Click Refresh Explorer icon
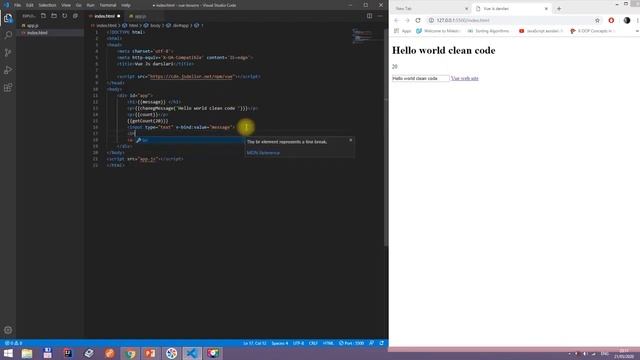This screenshot has height=360, width=640. coord(64,16)
